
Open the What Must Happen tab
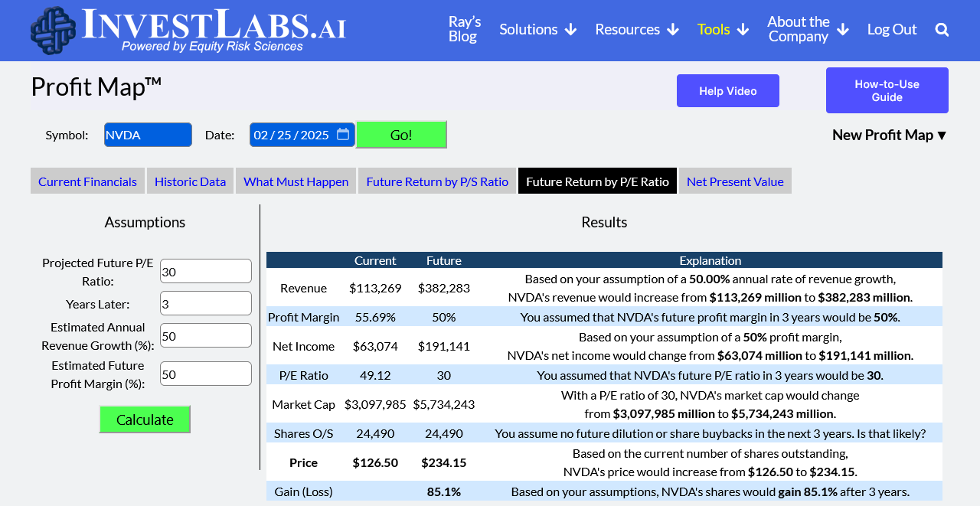pyautogui.click(x=296, y=181)
